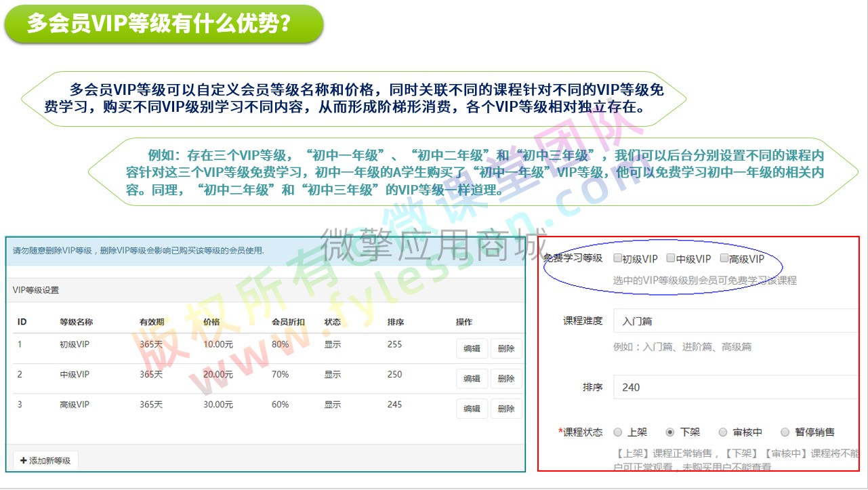Check the 中级VIP free-learning checkbox
The height and width of the screenshot is (490, 868).
[671, 258]
